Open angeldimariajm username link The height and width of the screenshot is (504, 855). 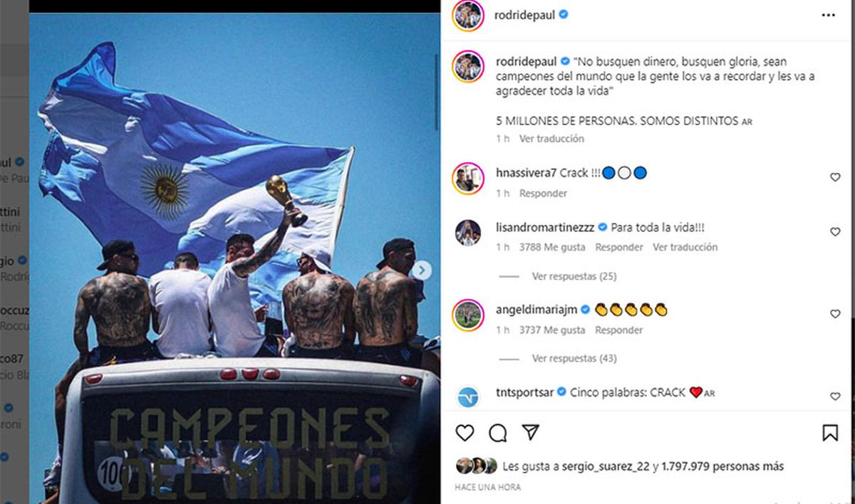click(537, 310)
